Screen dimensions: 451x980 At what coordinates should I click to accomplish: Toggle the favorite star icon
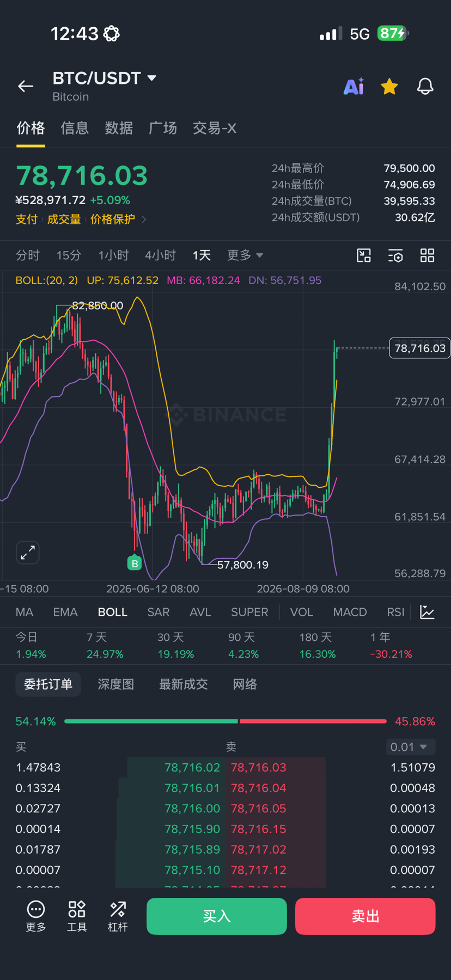pos(389,86)
